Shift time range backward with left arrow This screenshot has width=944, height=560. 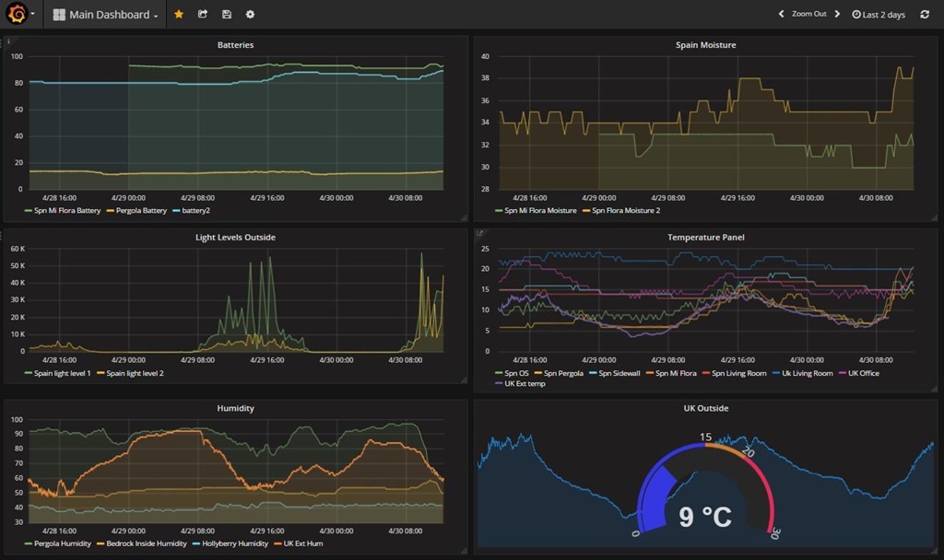pos(781,15)
